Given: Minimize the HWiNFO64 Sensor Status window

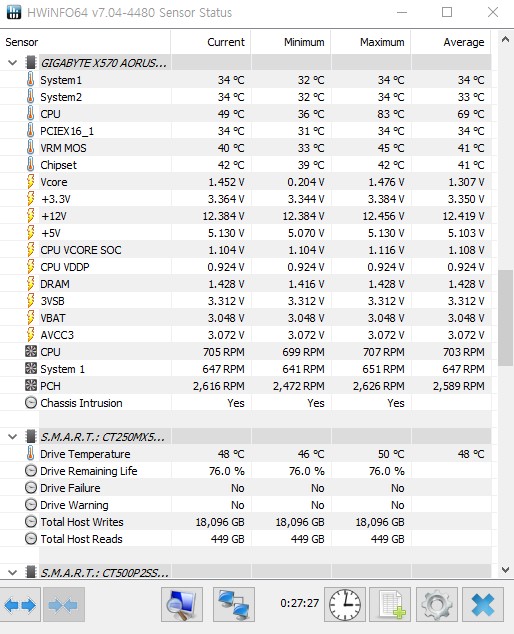Looking at the screenshot, I should coord(402,12).
